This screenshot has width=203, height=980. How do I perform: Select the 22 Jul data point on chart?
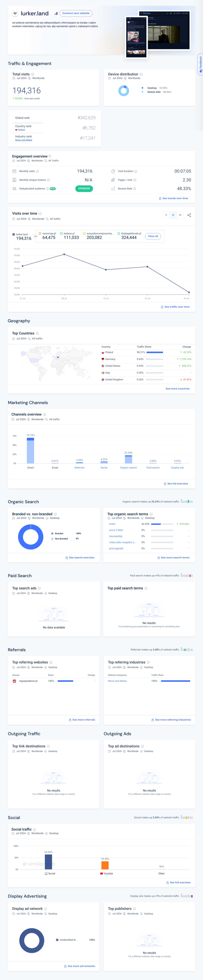coord(147,267)
